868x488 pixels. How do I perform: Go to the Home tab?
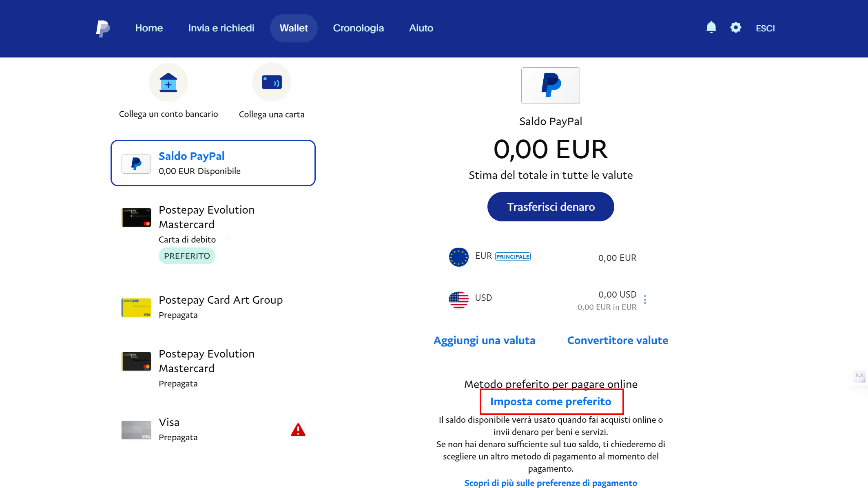point(149,28)
